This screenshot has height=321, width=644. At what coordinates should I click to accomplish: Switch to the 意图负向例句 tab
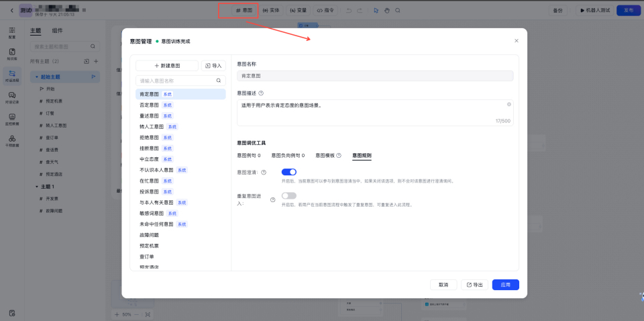pos(289,155)
